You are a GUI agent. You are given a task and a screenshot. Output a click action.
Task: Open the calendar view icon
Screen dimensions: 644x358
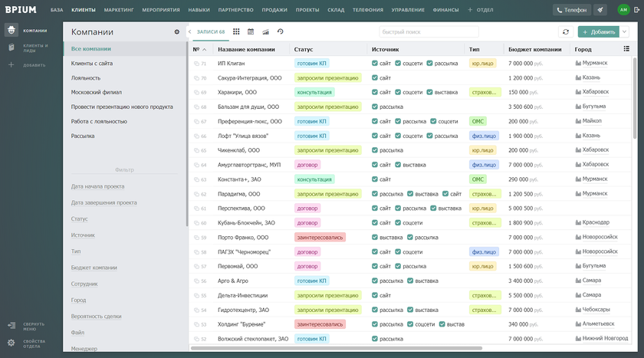click(251, 32)
